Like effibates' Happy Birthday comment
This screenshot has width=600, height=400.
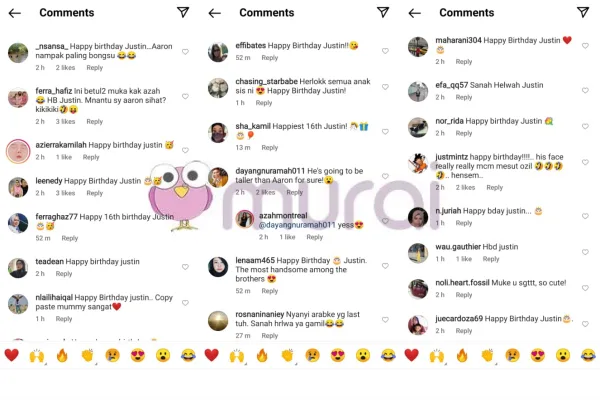385,51
